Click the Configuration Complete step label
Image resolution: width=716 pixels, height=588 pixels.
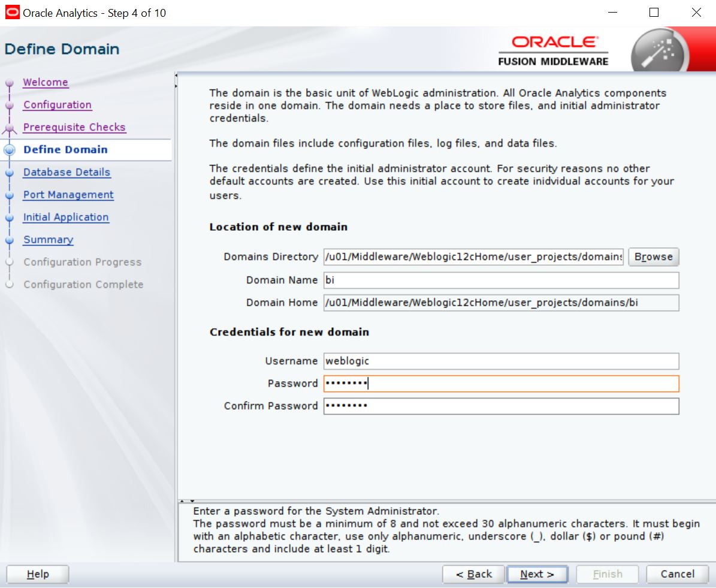click(83, 284)
